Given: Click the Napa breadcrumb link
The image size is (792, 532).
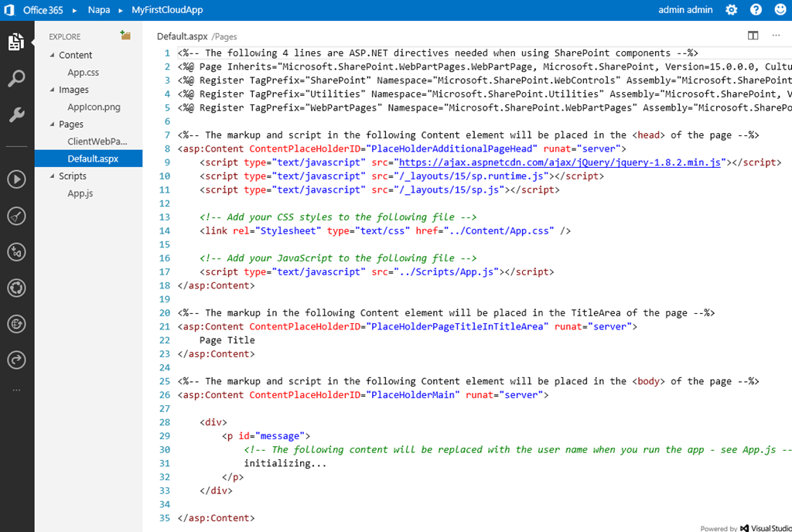Looking at the screenshot, I should click(97, 10).
